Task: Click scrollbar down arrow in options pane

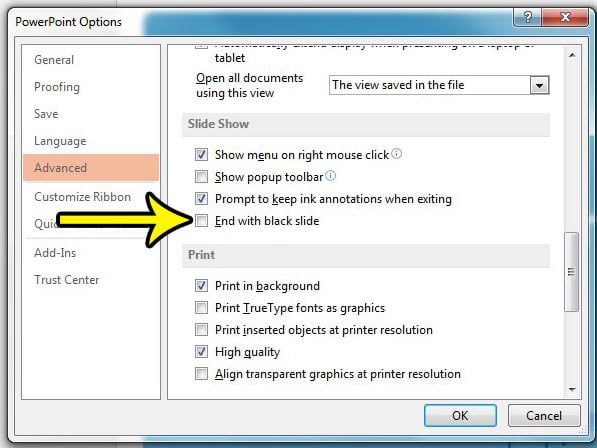Action: (572, 389)
